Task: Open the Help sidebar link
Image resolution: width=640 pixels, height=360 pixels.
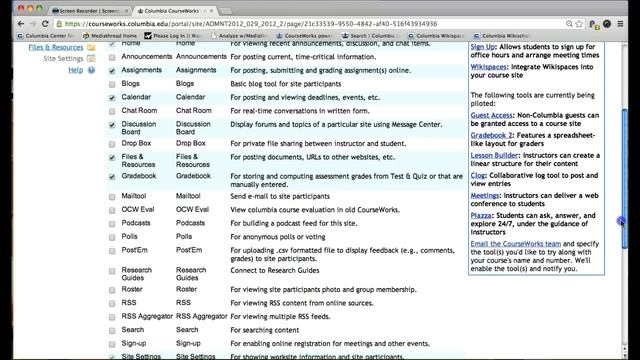Action: pyautogui.click(x=76, y=70)
